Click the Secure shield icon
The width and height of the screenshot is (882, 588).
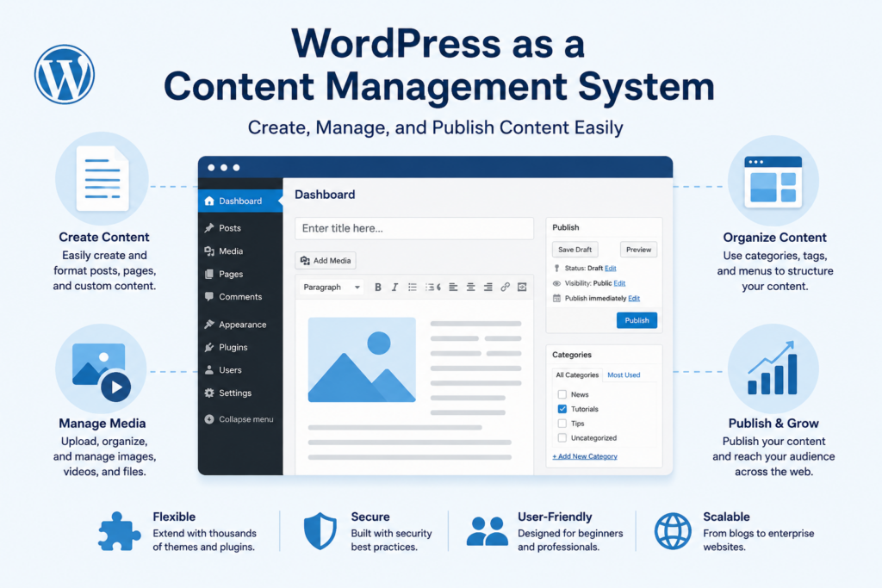tap(320, 530)
